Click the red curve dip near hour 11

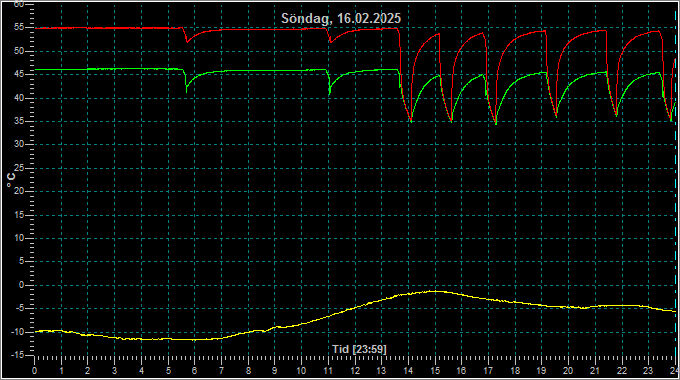pyautogui.click(x=330, y=42)
